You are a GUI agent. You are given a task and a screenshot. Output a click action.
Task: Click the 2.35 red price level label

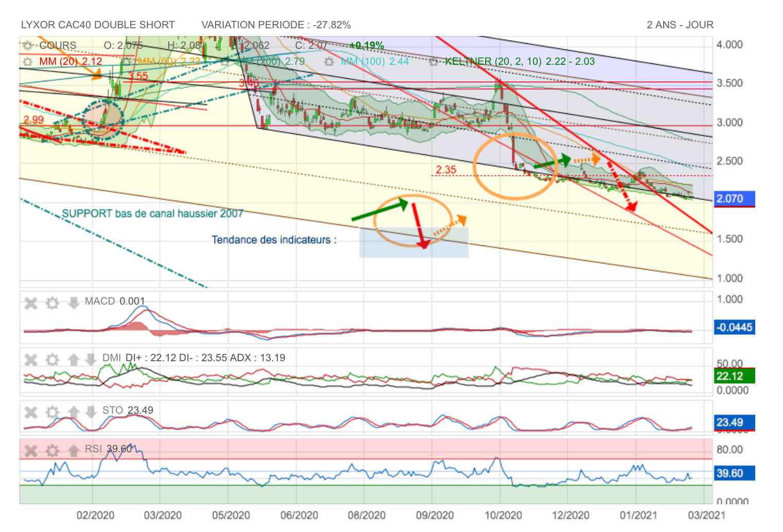tap(446, 169)
